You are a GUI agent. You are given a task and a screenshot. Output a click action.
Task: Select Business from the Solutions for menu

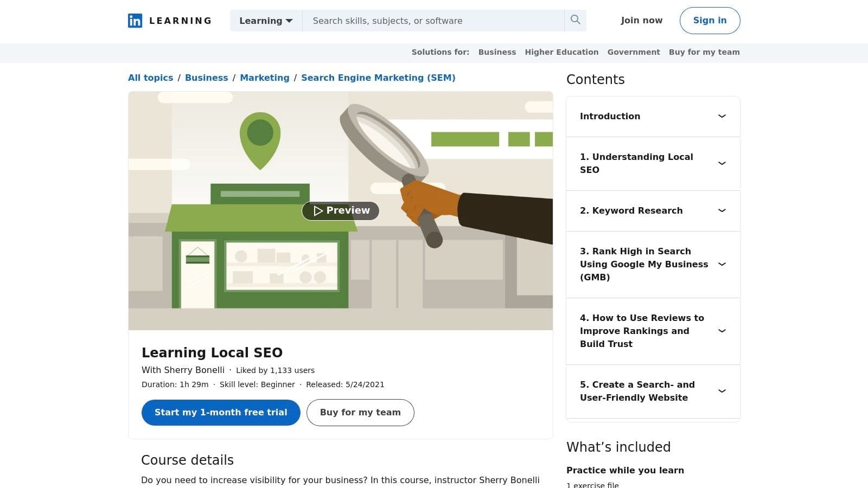tap(497, 52)
